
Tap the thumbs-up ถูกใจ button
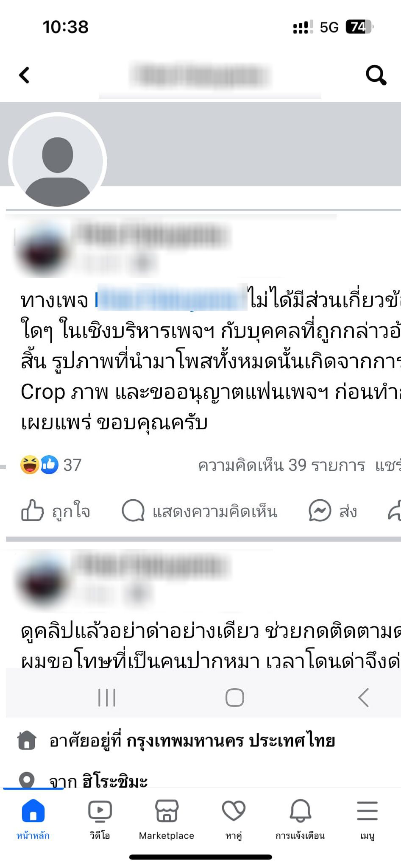point(56,511)
